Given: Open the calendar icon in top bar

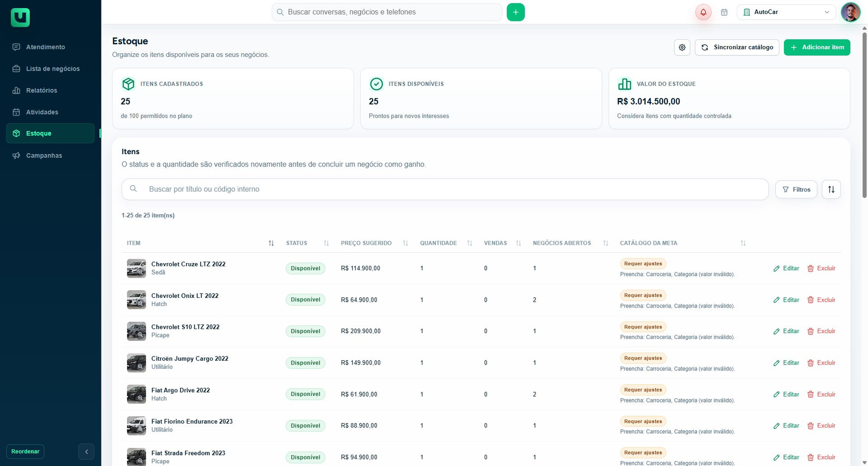Looking at the screenshot, I should pyautogui.click(x=724, y=12).
